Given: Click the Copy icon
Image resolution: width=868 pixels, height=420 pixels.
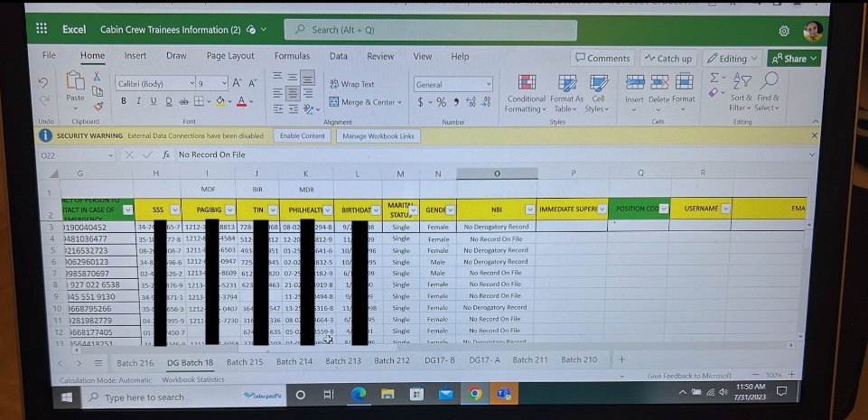Looking at the screenshot, I should tap(98, 90).
